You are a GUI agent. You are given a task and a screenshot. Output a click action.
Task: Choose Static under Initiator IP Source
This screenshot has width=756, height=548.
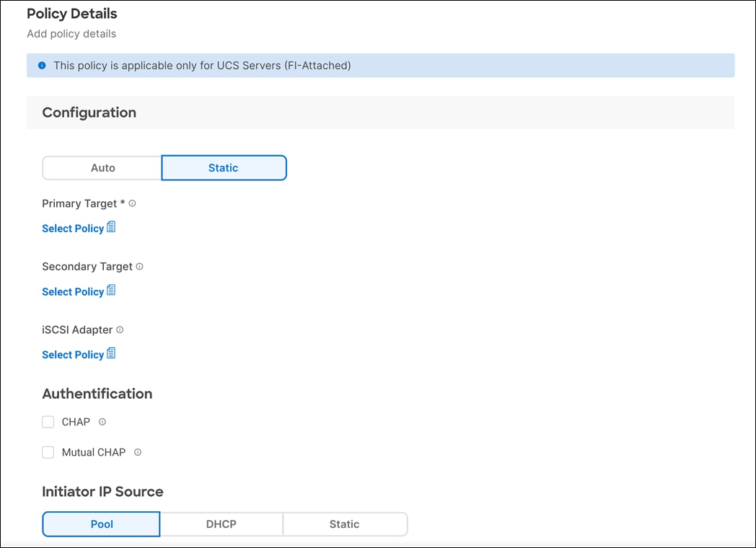[x=345, y=524]
